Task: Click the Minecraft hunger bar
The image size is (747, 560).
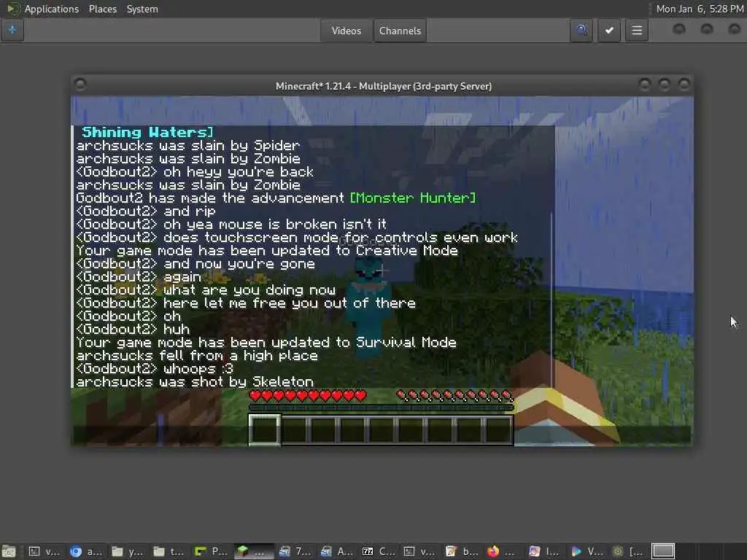Action: [455, 395]
